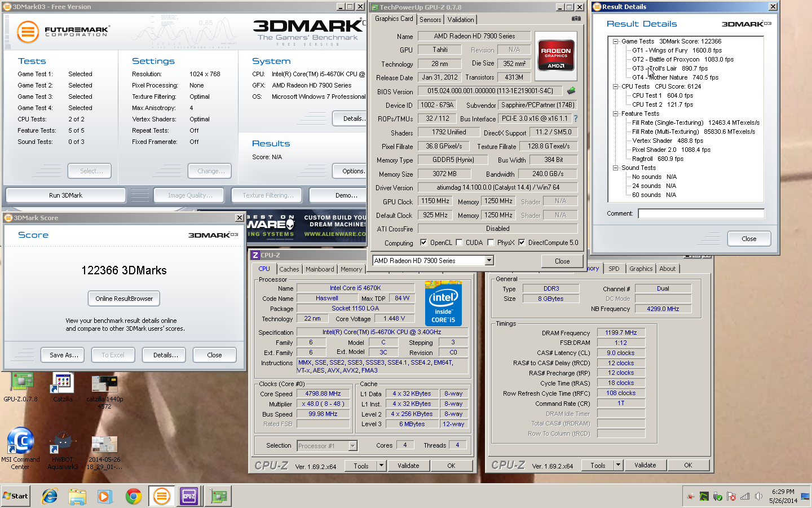Viewport: 812px width, 508px height.
Task: Select GT1 - Wings of Fury result row
Action: 677,50
